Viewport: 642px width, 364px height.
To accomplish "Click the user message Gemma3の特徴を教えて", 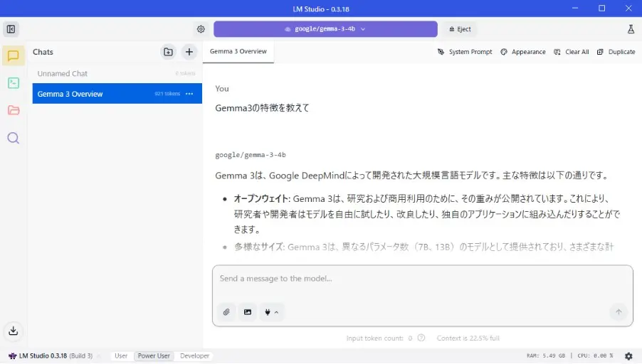I will pyautogui.click(x=262, y=108).
